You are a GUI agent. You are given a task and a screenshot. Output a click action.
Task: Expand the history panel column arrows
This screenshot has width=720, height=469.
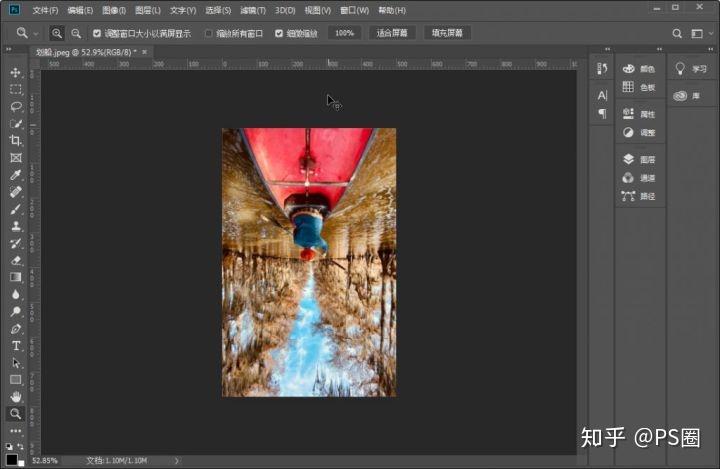tap(608, 49)
